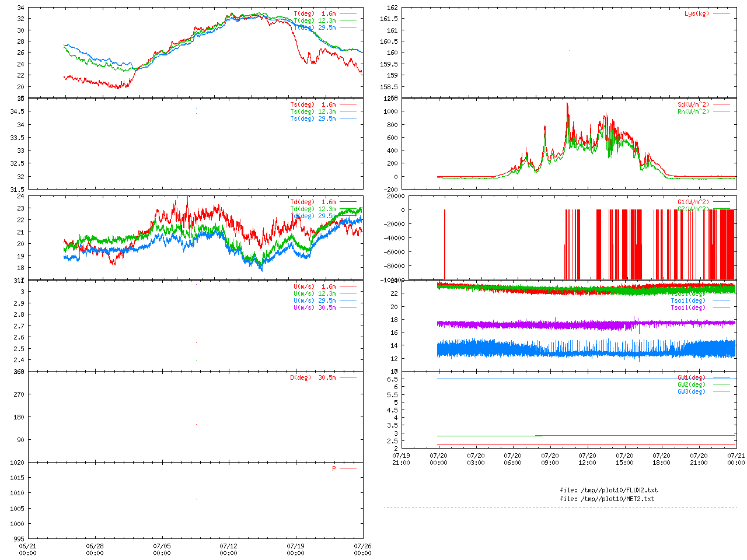747x560 pixels.
Task: Click the '06/28 00:00' x-axis date label
Action: 95,549
